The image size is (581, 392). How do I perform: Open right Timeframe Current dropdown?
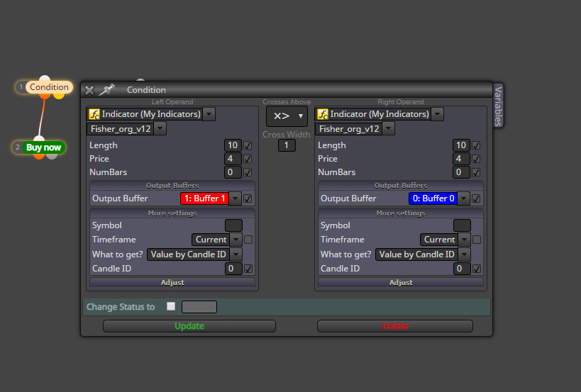click(x=464, y=240)
